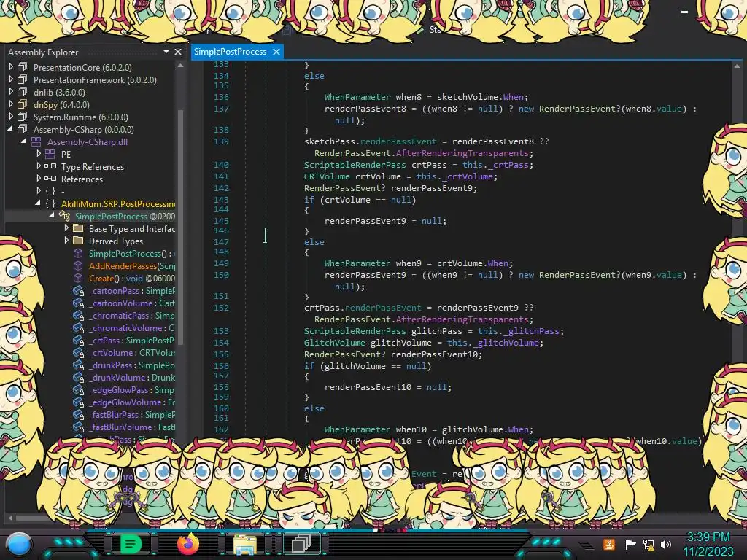
Task: Click the network icon in system tray
Action: click(x=649, y=544)
